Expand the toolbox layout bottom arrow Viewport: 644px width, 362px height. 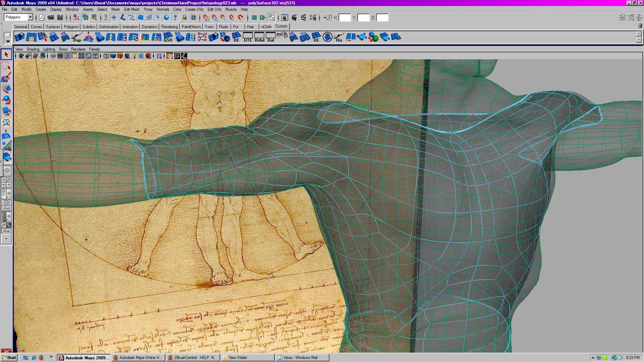[6, 239]
